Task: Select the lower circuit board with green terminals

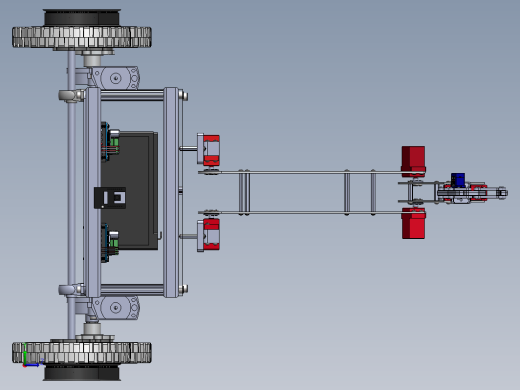Action: pos(110,243)
